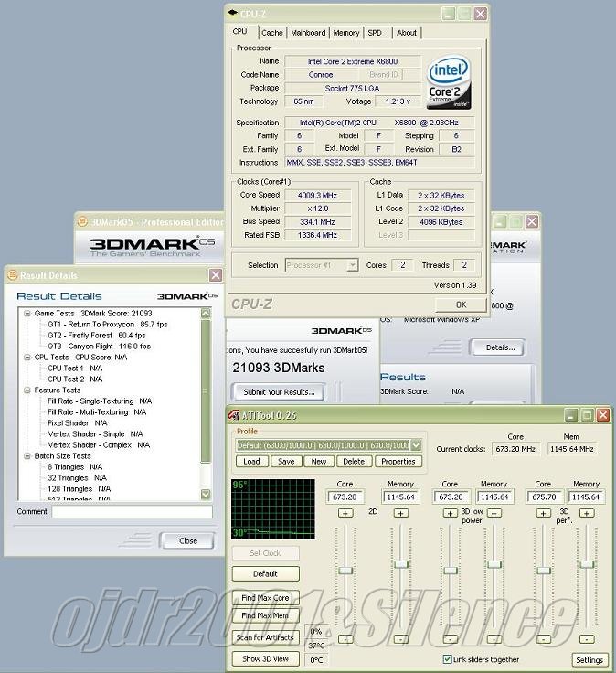This screenshot has height=673, width=616.
Task: Save the ATITool profile
Action: tap(286, 462)
